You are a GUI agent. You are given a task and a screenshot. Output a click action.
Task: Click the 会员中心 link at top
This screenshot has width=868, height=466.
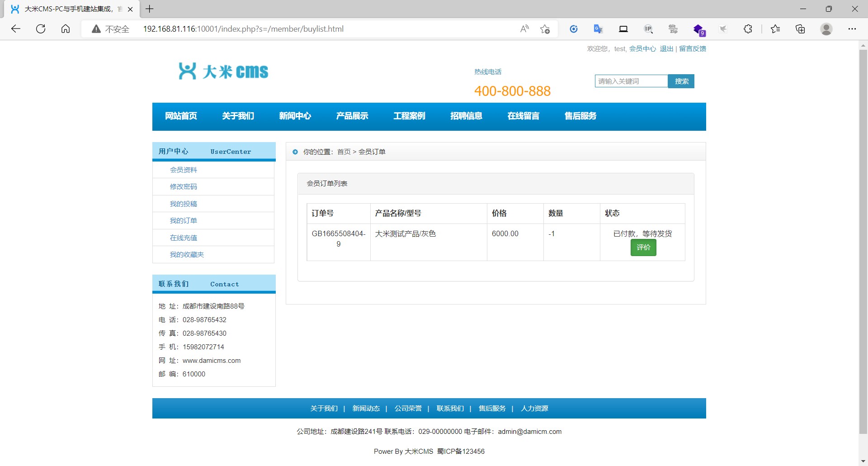(642, 49)
